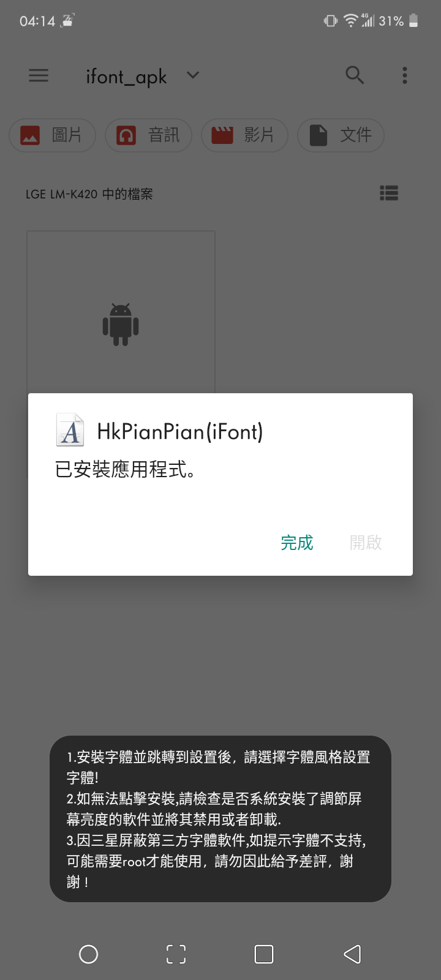Click the ifont_apk folder title
Viewport: 441px width, 980px height.
click(x=126, y=77)
